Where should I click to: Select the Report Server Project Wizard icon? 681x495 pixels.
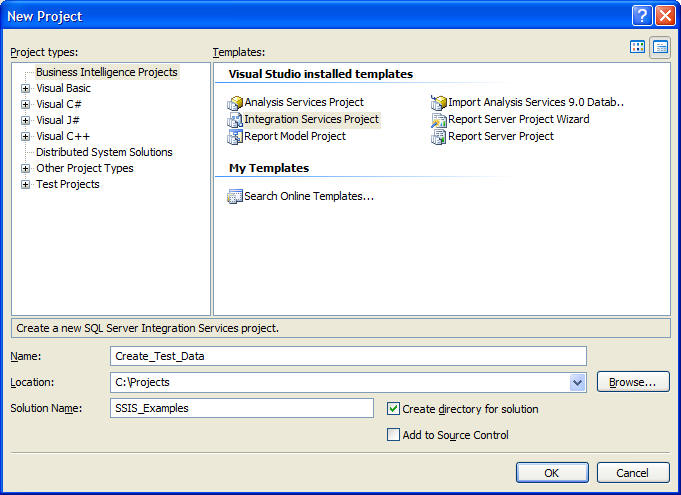click(439, 120)
